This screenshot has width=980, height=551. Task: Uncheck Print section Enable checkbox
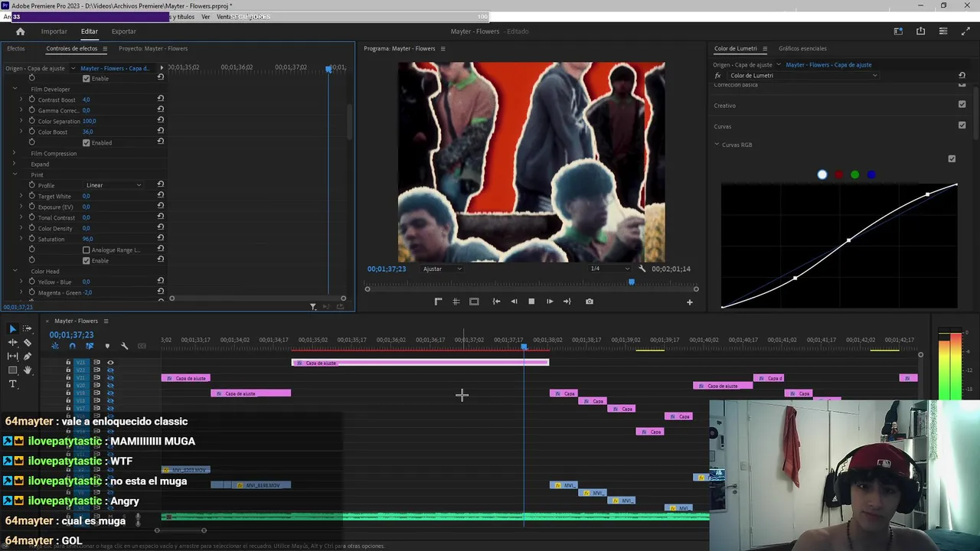(x=87, y=260)
